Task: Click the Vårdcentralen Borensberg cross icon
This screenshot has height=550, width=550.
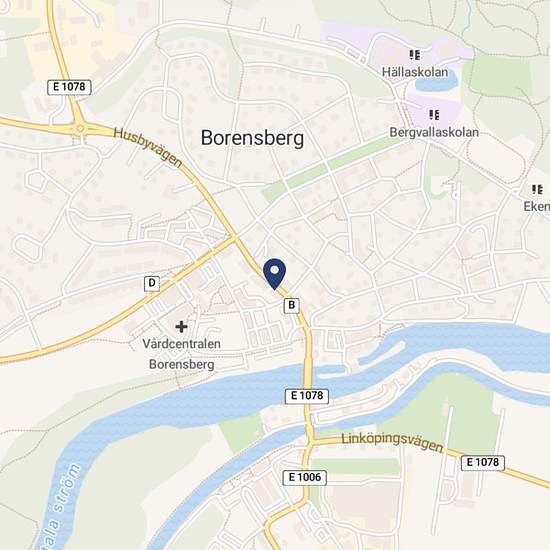Action: [181, 327]
